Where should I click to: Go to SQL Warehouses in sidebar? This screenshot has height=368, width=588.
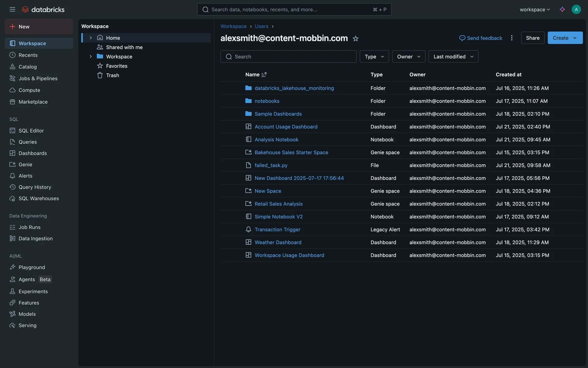click(39, 198)
